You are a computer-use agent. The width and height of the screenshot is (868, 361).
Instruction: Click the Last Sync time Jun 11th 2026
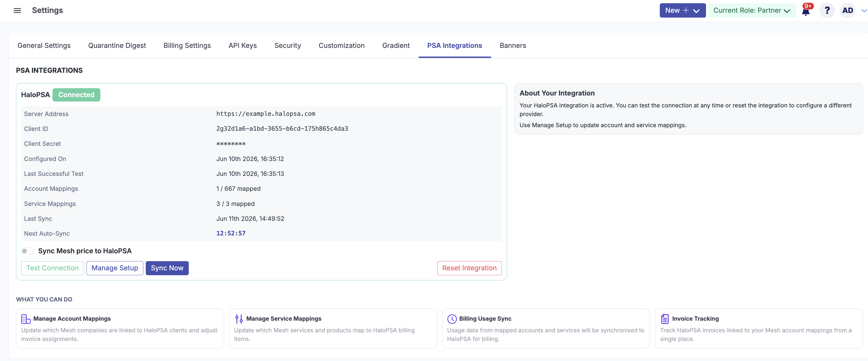[x=250, y=219]
